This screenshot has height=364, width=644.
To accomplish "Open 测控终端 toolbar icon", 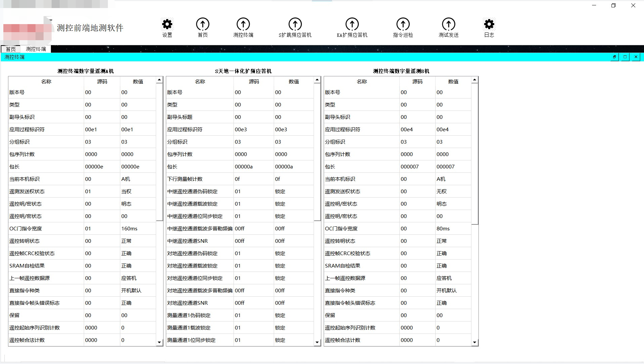I will click(243, 24).
